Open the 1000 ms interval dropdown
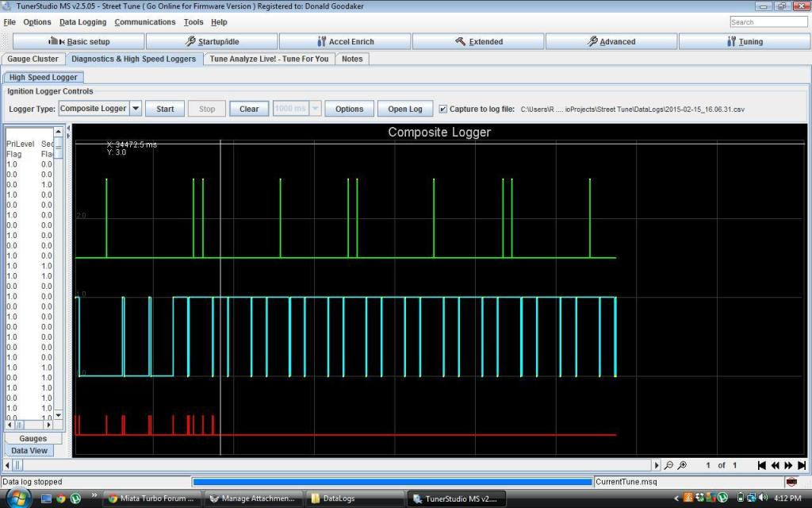812x508 pixels. (x=316, y=109)
